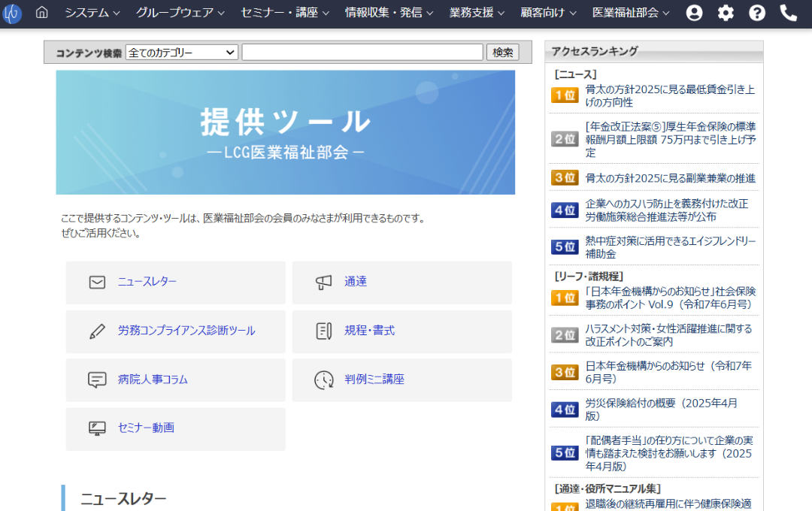812x511 pixels.
Task: Open 労災保険給付の概要（2025年4月版） link
Action: pyautogui.click(x=662, y=410)
